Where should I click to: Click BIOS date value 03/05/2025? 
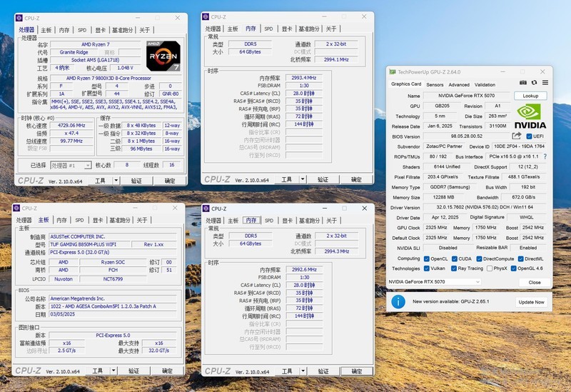click(x=113, y=314)
